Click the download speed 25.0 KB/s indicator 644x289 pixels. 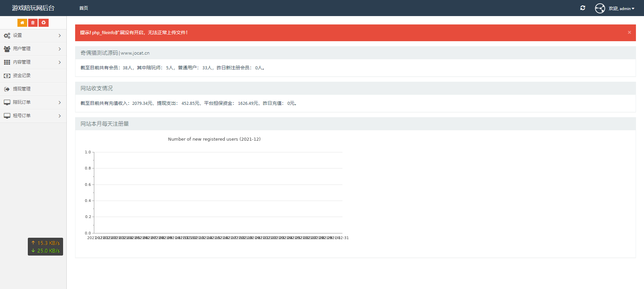click(46, 251)
